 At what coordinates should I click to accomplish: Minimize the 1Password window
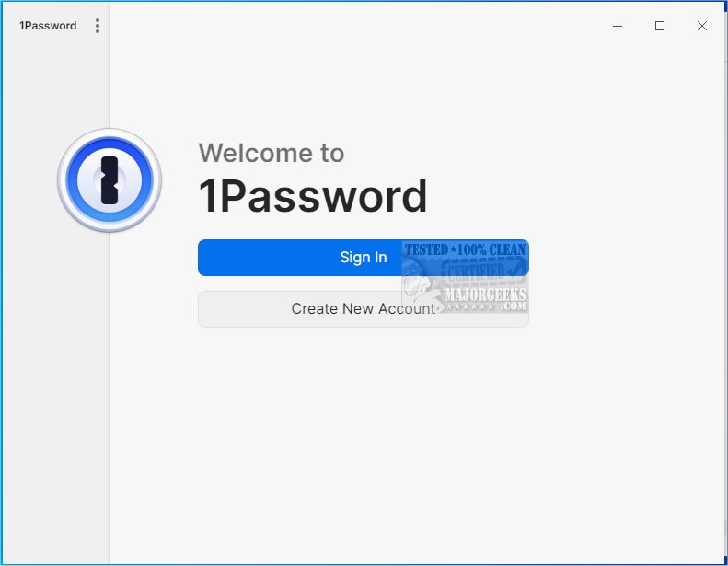[x=617, y=26]
